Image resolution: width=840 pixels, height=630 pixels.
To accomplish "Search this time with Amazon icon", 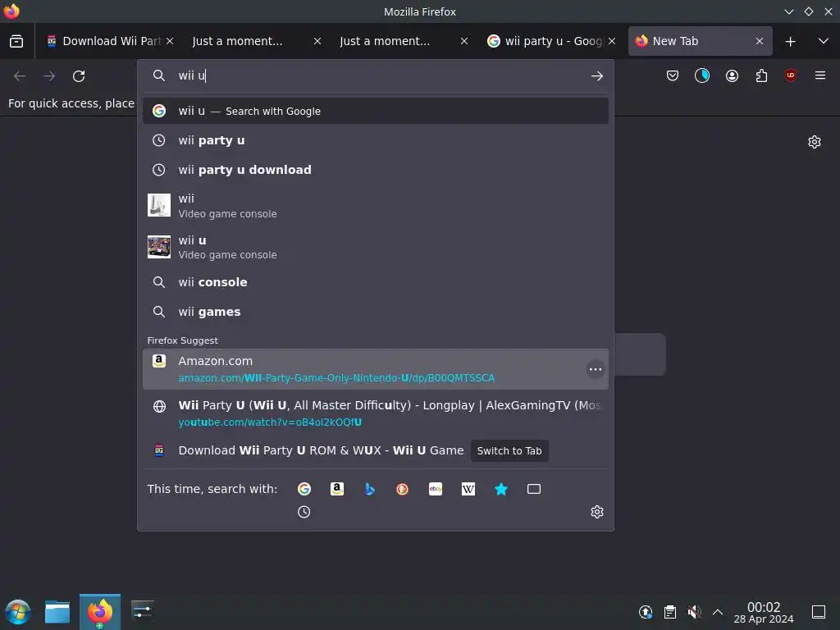I will [337, 489].
